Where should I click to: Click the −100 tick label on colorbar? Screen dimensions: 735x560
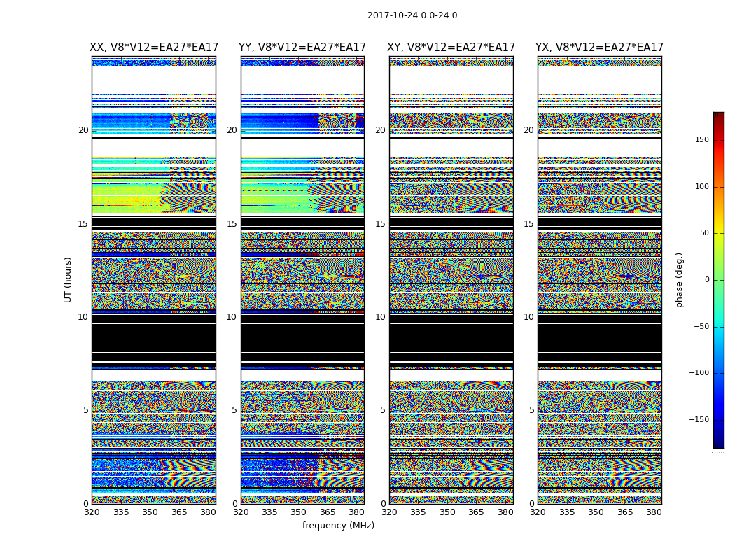tap(699, 373)
